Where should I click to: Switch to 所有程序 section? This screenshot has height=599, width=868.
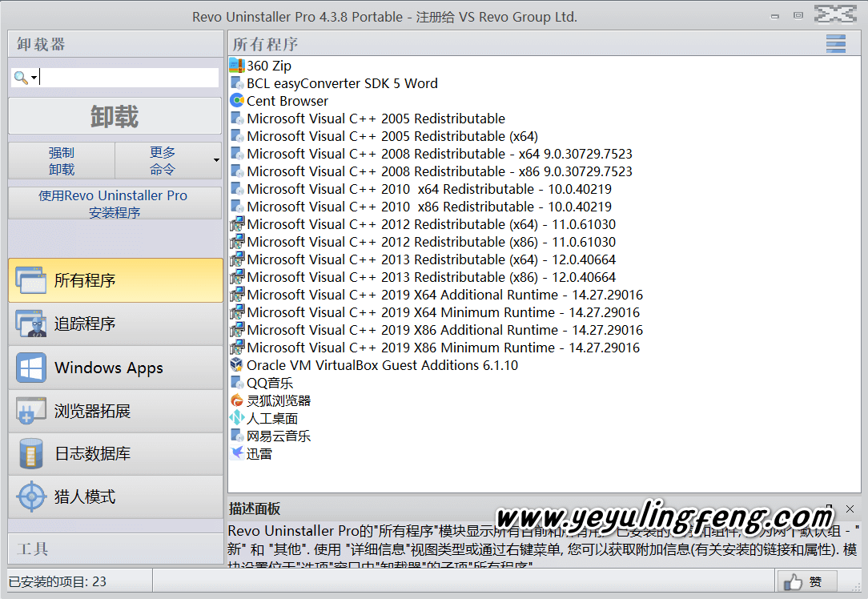coord(115,280)
